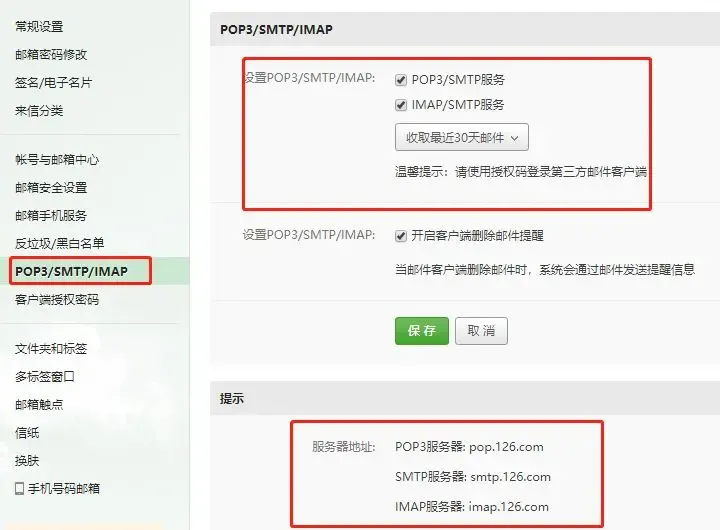This screenshot has width=720, height=530.
Task: Select 邮箱手机服务 item
Action: click(x=51, y=215)
